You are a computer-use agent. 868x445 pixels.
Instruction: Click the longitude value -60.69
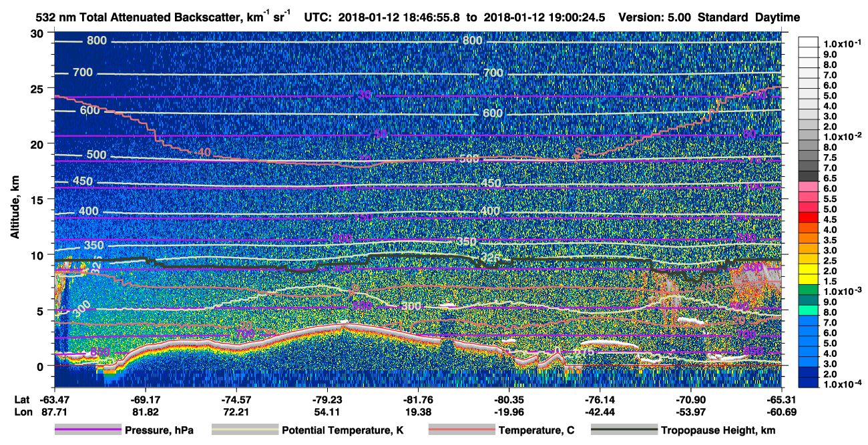782,411
